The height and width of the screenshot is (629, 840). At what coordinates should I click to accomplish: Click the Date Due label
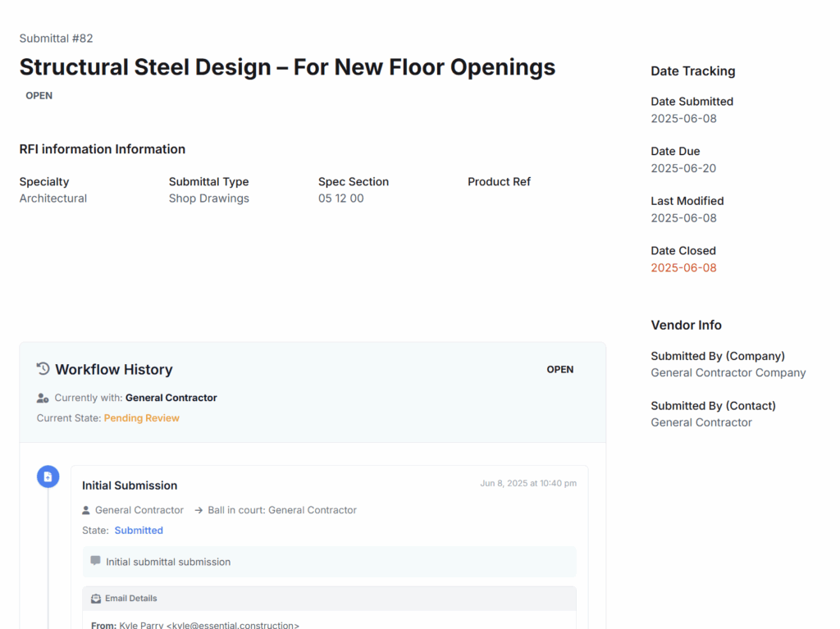(675, 151)
